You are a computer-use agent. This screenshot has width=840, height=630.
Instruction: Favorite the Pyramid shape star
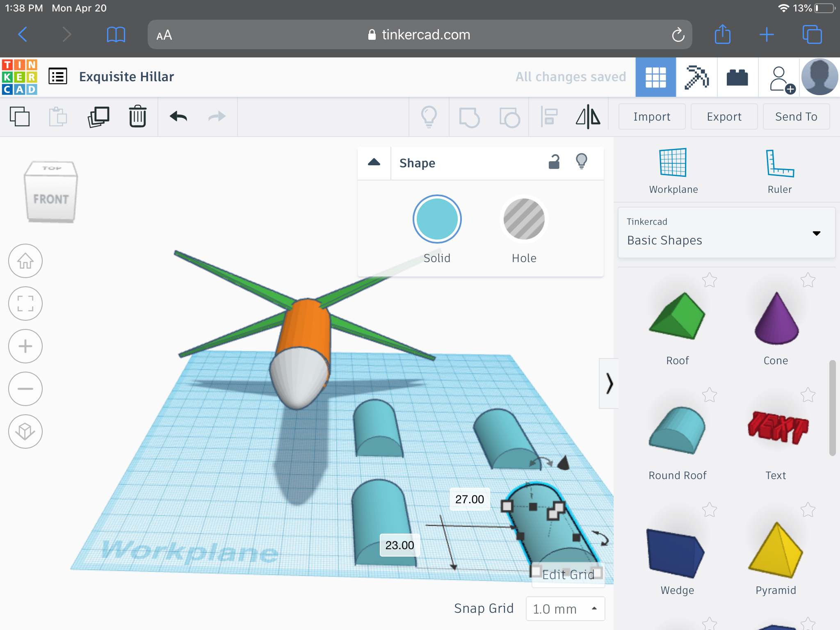tap(808, 510)
